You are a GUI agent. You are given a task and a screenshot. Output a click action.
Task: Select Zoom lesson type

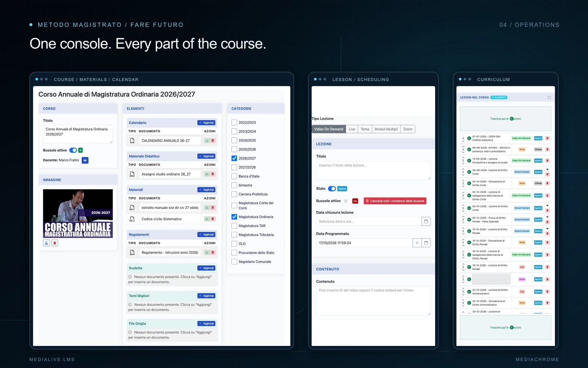(x=408, y=129)
